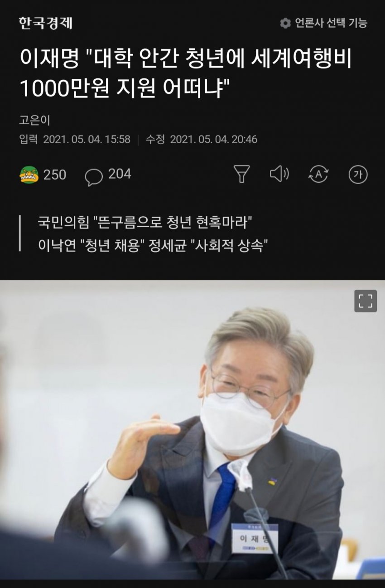The image size is (385, 588).
Task: Select the 입력 2021.05.04. 15:58 timestamp
Action: pyautogui.click(x=75, y=140)
